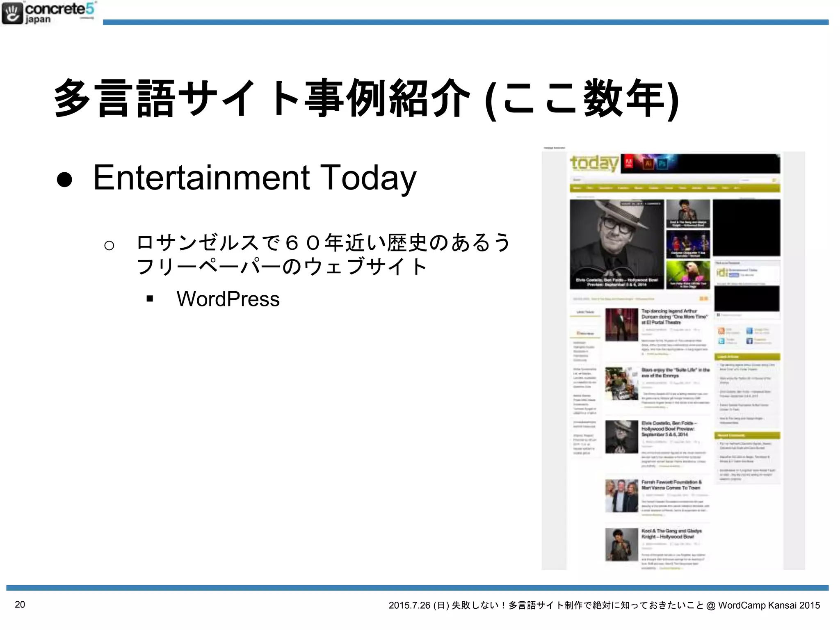840x630 pixels.
Task: Click the slide page number "20"
Action: pos(20,604)
